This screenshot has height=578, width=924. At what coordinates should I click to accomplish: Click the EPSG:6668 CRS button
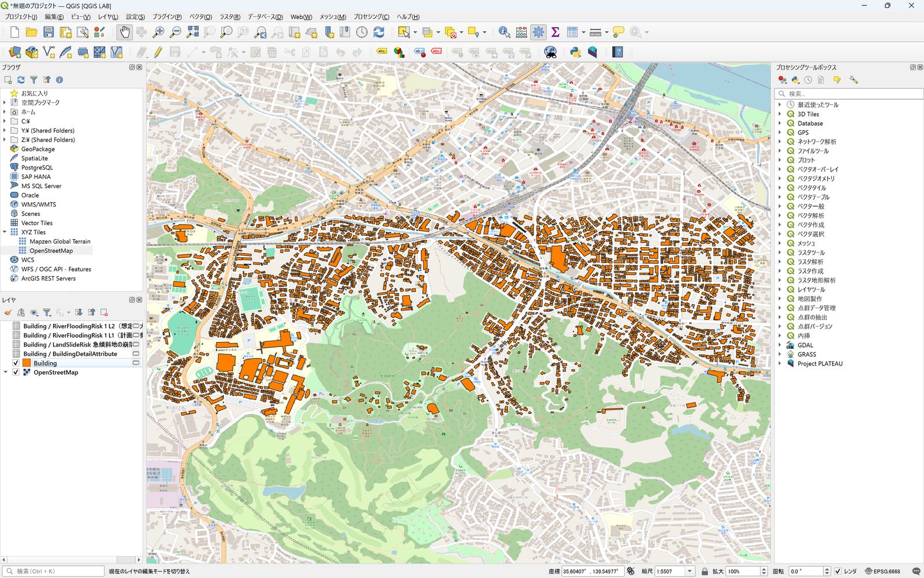pos(882,571)
